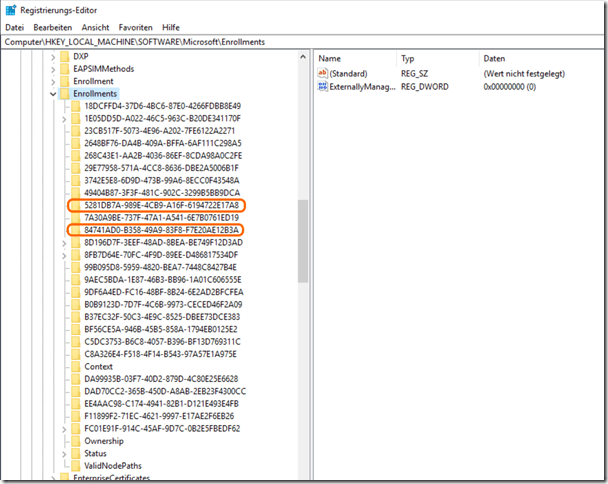Click the folder icon next to Ownership

[x=76, y=440]
